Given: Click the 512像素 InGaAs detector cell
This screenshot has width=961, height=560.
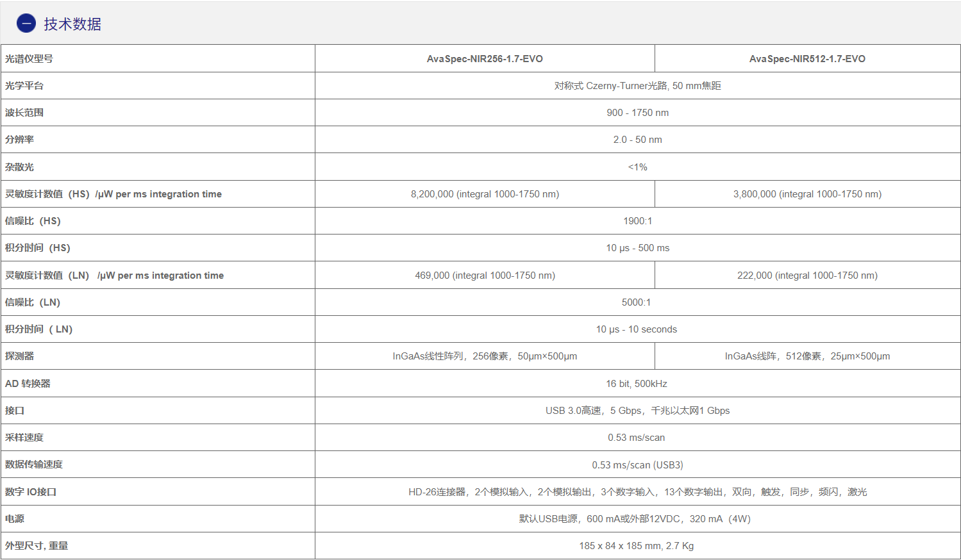Looking at the screenshot, I should coord(807,356).
